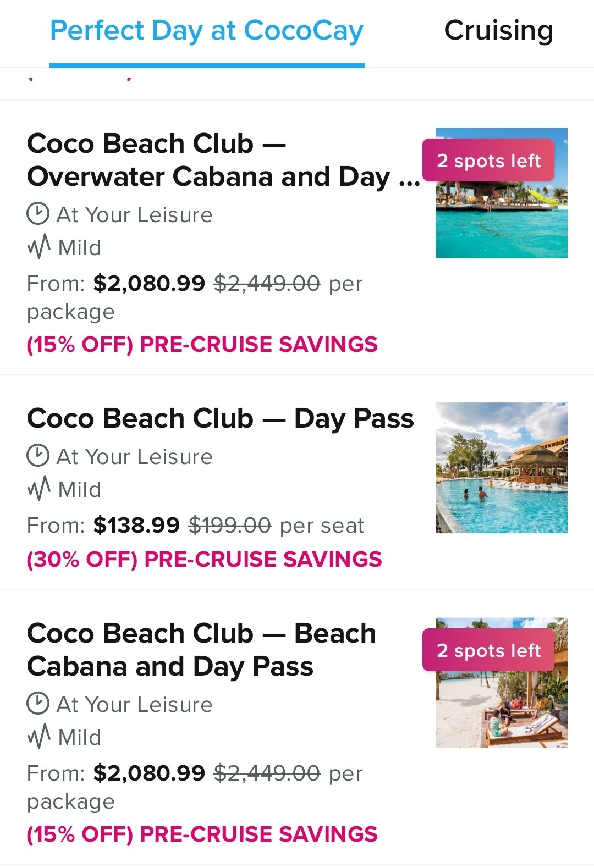594x868 pixels.
Task: Click the Beach Cabana activity level icon
Action: pyautogui.click(x=39, y=737)
